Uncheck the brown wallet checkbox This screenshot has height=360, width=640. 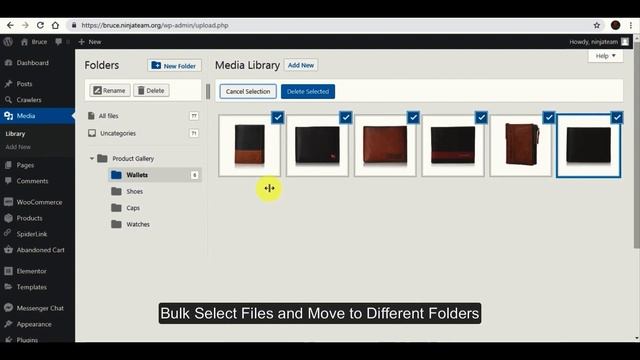click(x=413, y=118)
